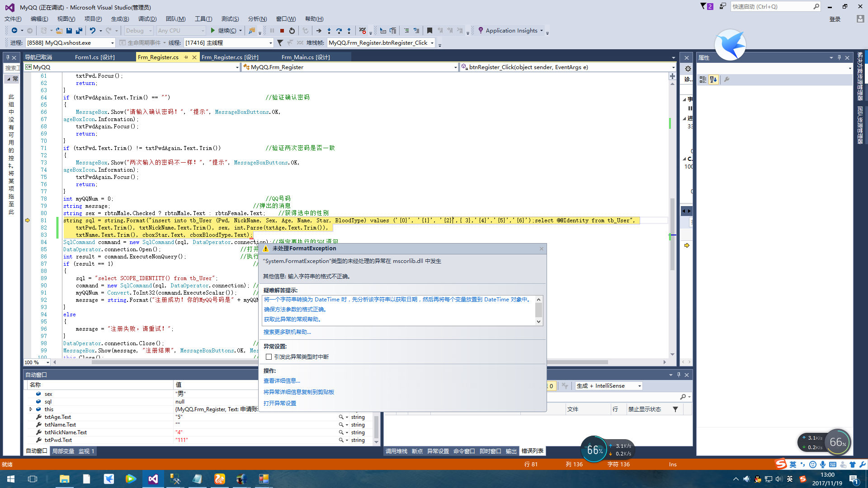Open the editor zoom 100% dropdown

pyautogui.click(x=37, y=362)
